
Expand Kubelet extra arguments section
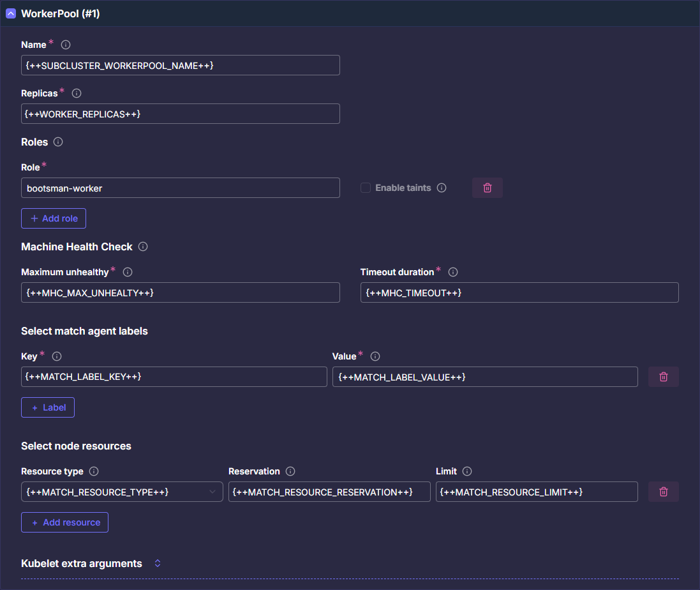[158, 563]
